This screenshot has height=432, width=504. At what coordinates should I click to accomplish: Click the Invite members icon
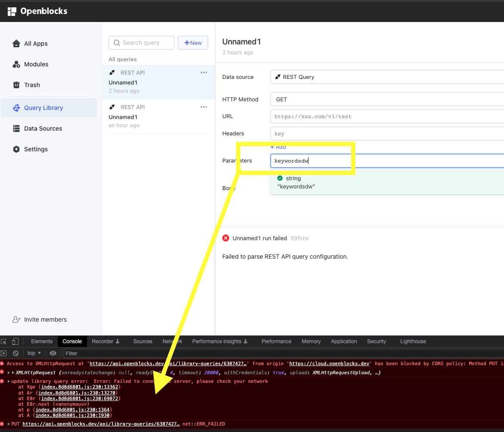16,319
